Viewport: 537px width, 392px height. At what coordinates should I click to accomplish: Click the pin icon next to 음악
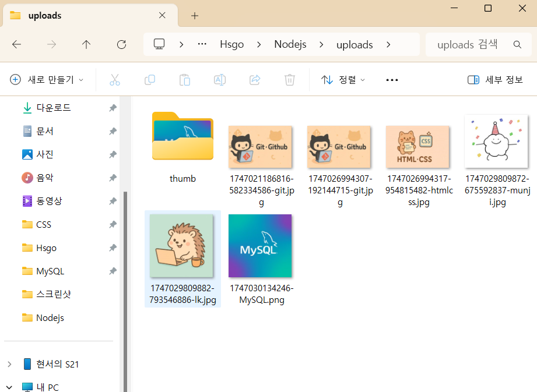click(113, 178)
